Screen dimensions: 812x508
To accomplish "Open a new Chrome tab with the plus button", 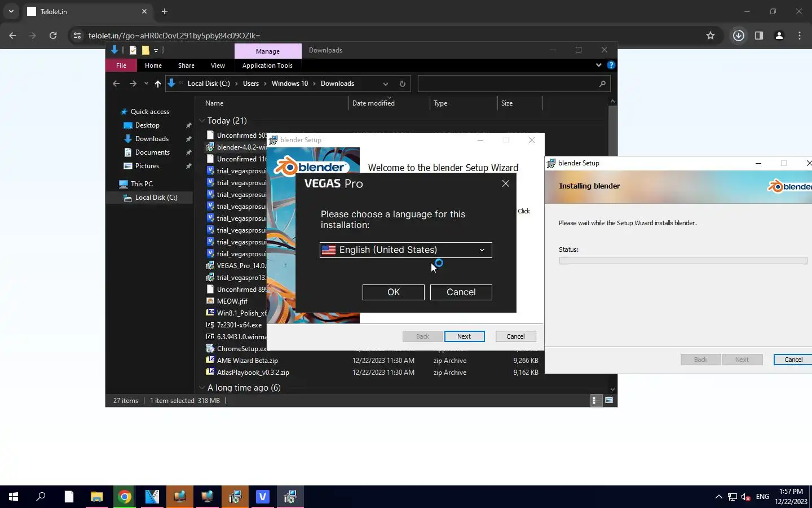I will point(165,11).
